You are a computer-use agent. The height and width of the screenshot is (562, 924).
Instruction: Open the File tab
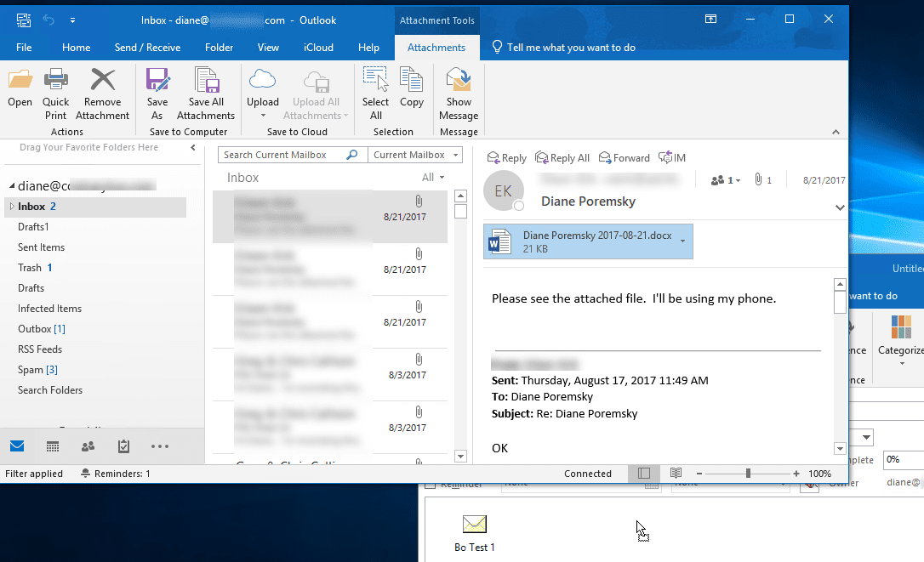click(x=24, y=48)
